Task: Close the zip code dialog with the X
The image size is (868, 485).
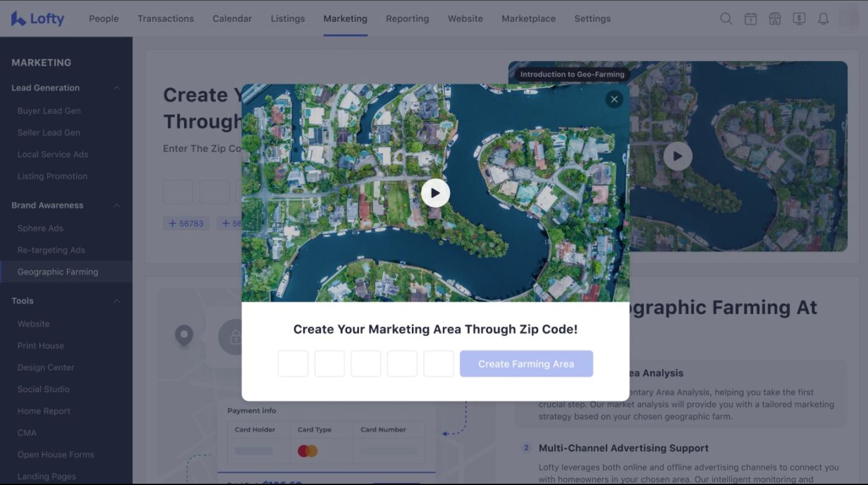Action: [x=614, y=99]
